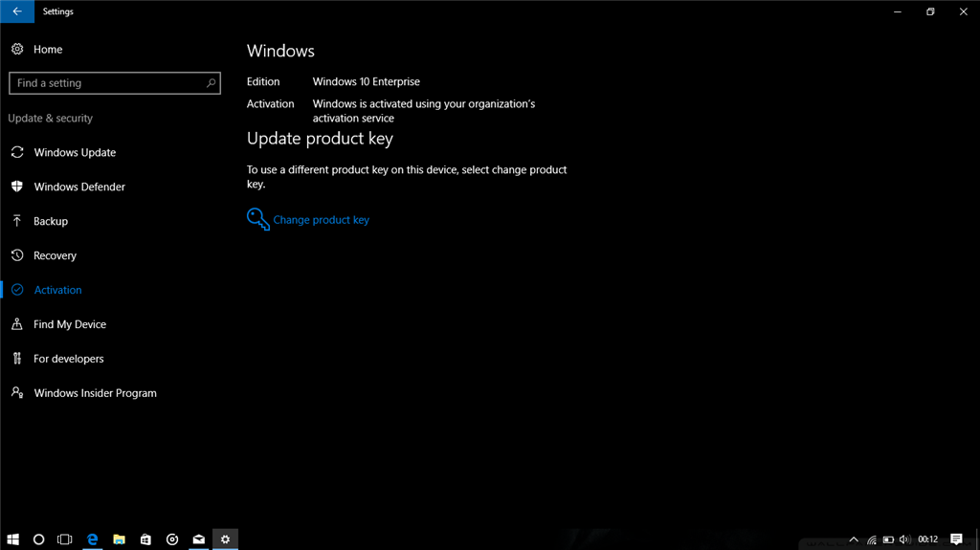The image size is (980, 550).
Task: Restore down the Settings window
Action: pos(930,11)
